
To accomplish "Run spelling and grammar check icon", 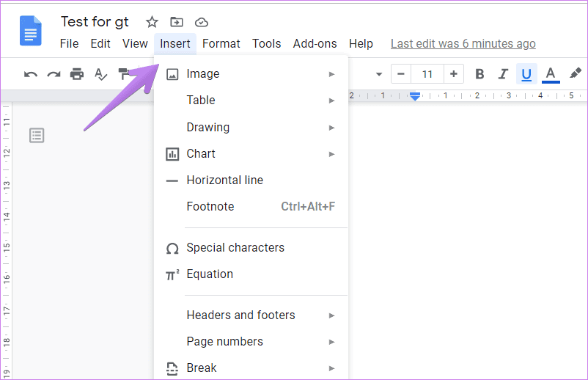I will [x=100, y=74].
